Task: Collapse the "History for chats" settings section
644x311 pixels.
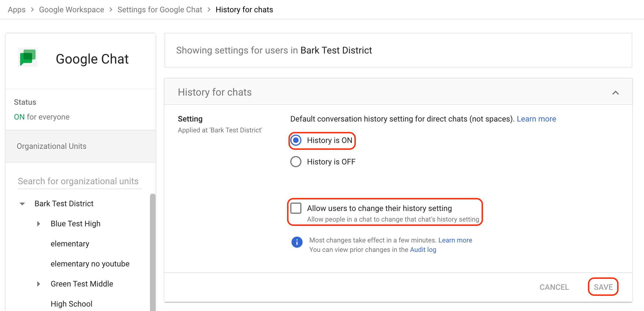Action: (616, 92)
